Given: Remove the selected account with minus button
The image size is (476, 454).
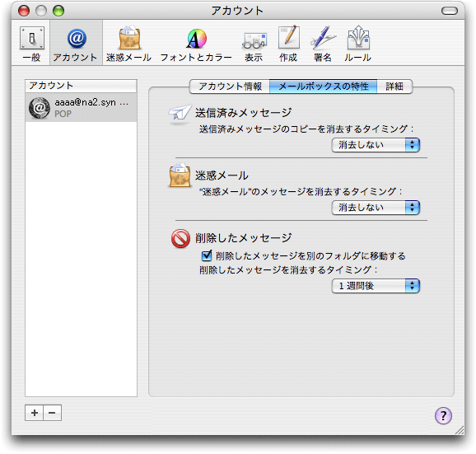Looking at the screenshot, I should pyautogui.click(x=52, y=413).
